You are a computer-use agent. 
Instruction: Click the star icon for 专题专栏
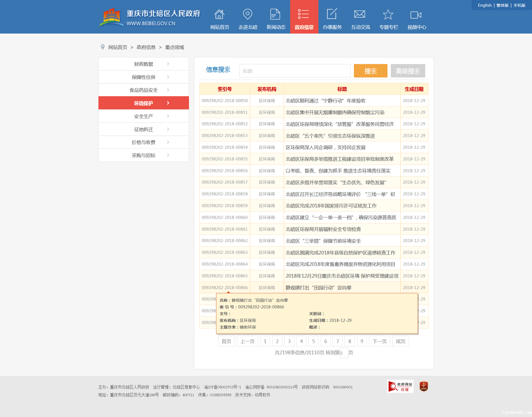[388, 14]
